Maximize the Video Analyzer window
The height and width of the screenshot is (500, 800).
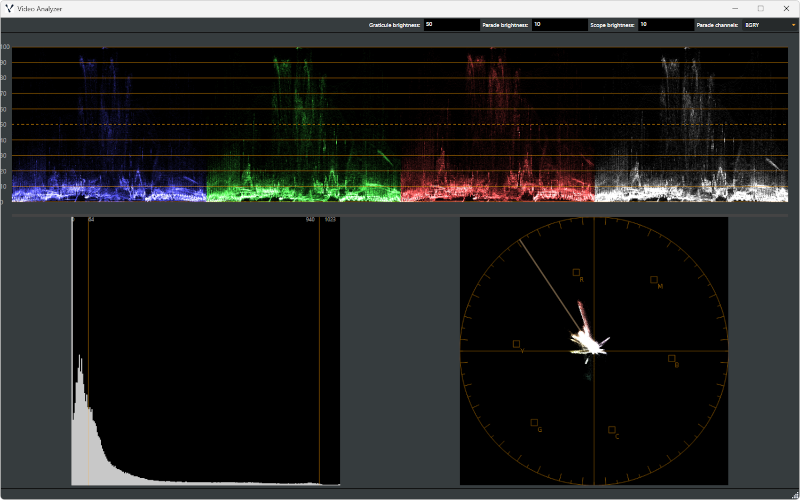click(x=761, y=9)
